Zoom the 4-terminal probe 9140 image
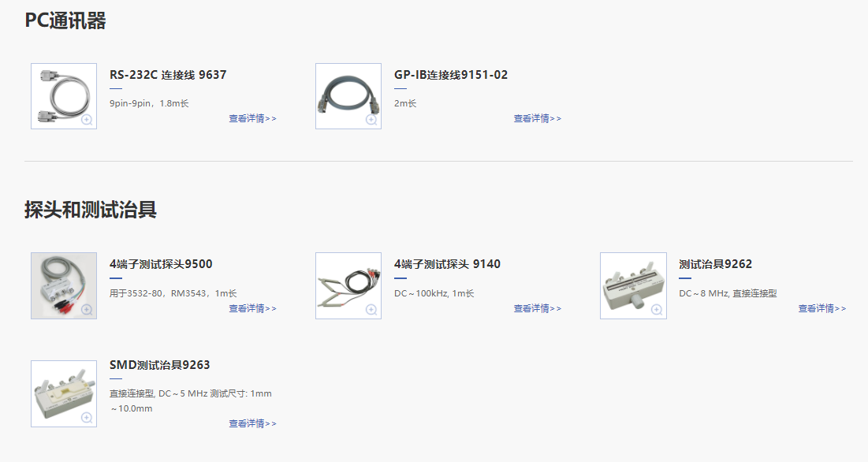This screenshot has height=462, width=868. (x=371, y=309)
